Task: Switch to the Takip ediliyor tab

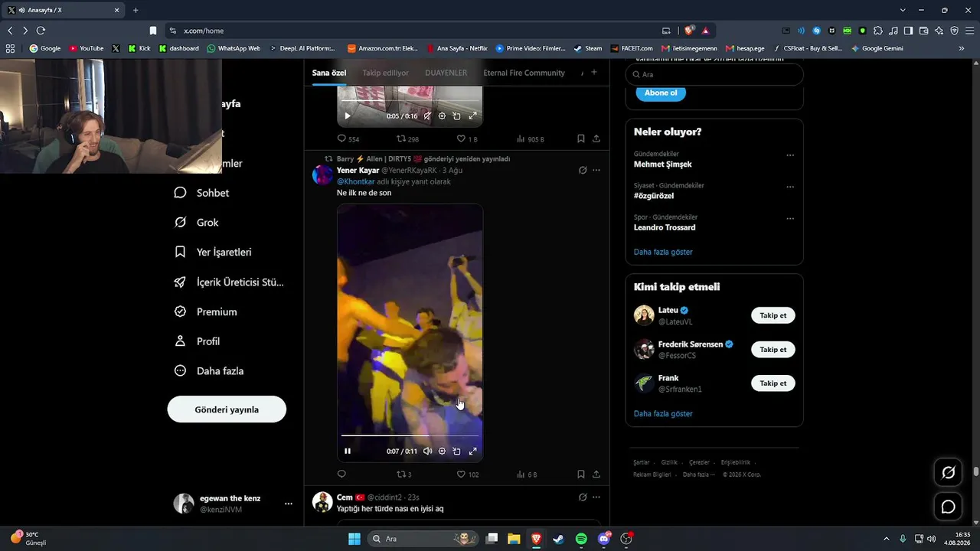Action: [x=386, y=73]
